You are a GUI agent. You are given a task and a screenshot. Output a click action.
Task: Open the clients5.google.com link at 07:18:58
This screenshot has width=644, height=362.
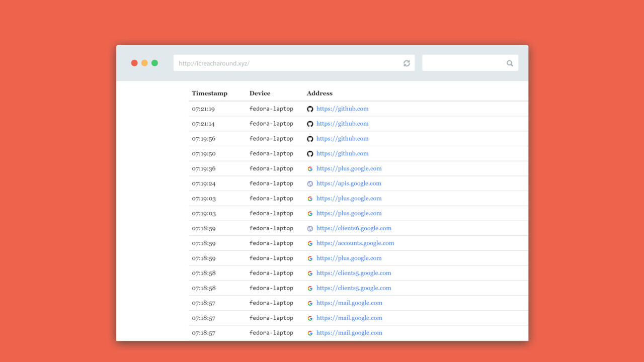354,273
